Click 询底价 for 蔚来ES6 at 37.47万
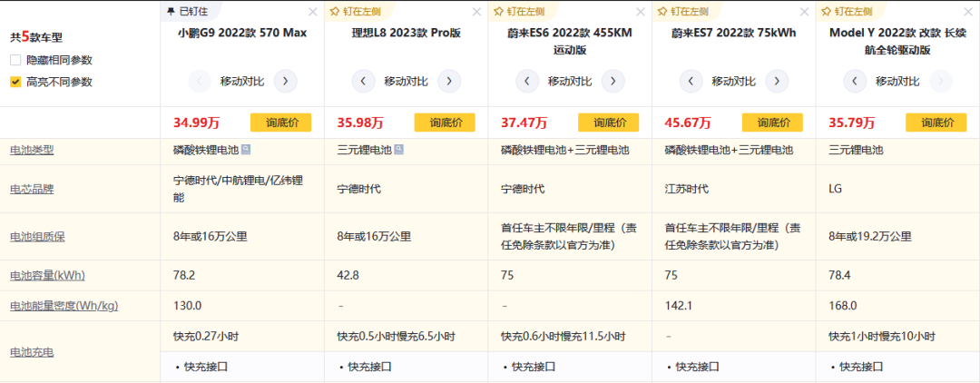This screenshot has width=980, height=383. tap(608, 123)
